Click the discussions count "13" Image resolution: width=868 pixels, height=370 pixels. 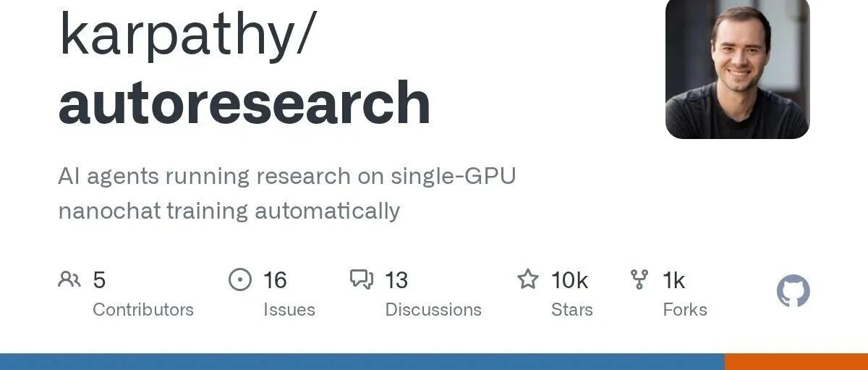[396, 279]
